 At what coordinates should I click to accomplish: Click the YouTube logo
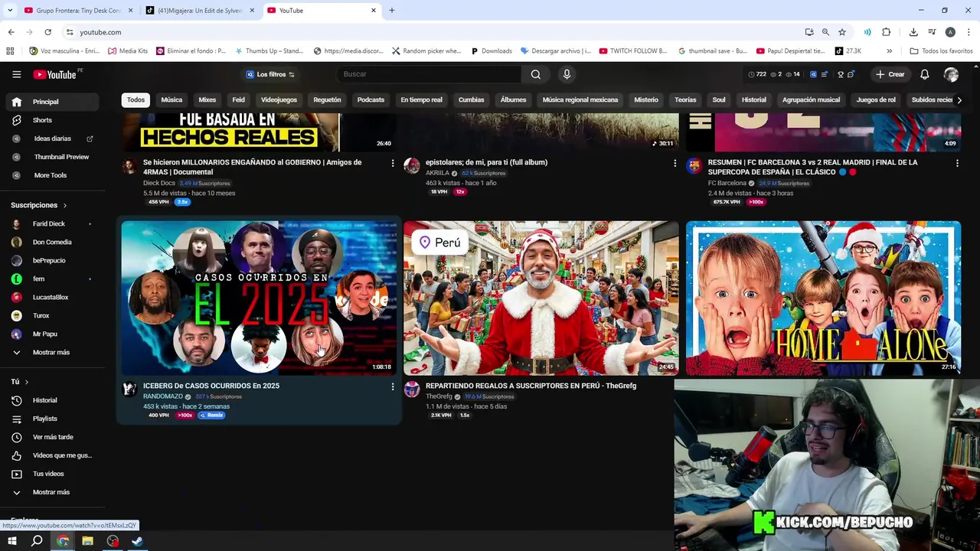55,74
